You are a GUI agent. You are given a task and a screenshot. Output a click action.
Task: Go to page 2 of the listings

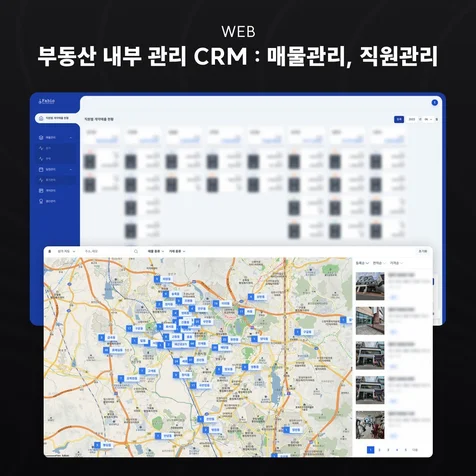point(379,450)
